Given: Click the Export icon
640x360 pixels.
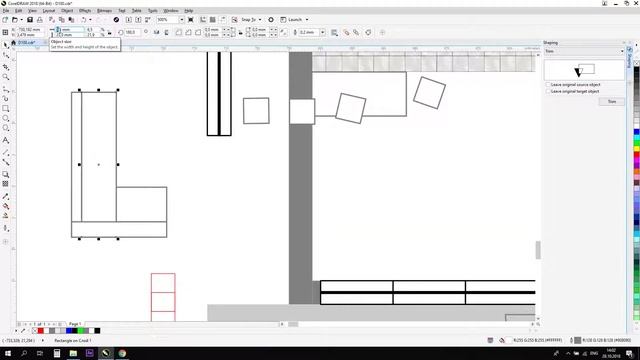Looking at the screenshot, I should tap(138, 20).
